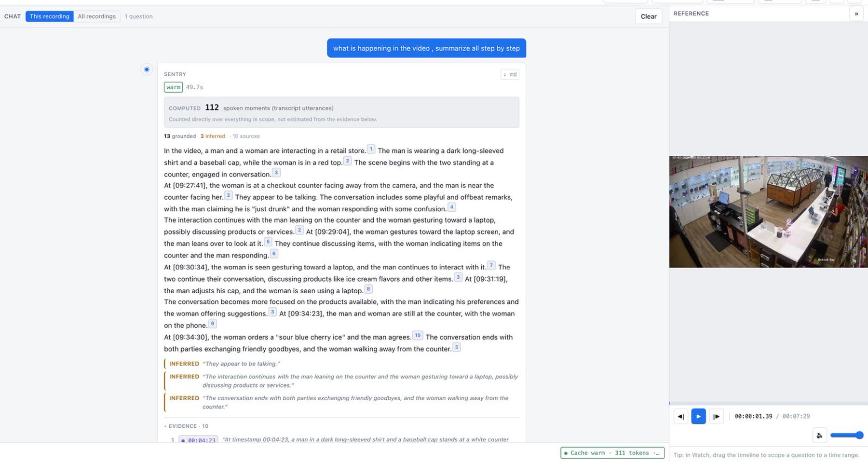This screenshot has width=868, height=462.
Task: Adjust the volume slider
Action: [x=847, y=435]
